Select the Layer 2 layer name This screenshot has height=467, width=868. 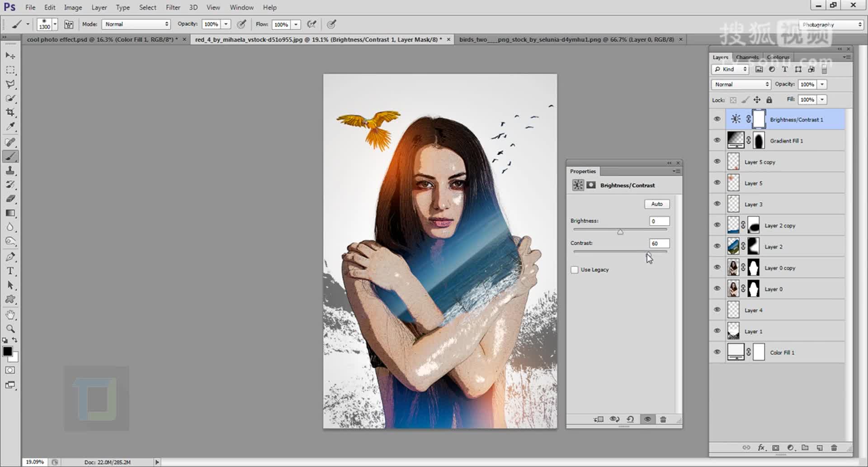(773, 247)
